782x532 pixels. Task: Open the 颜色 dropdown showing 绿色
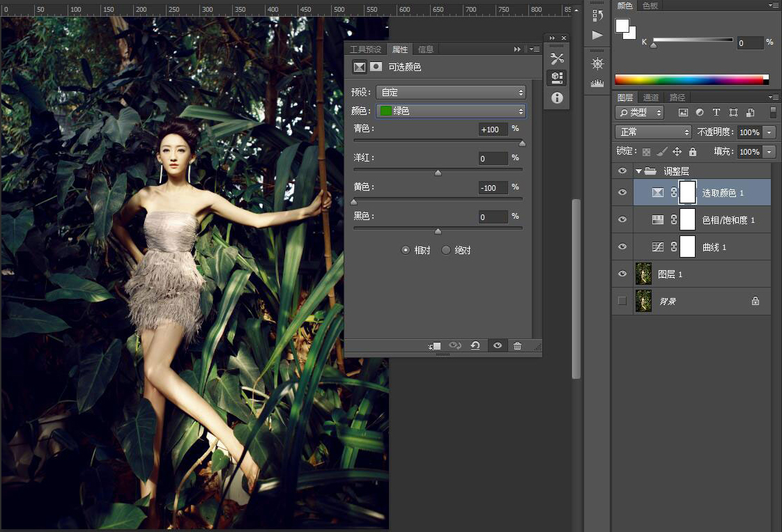coord(451,111)
